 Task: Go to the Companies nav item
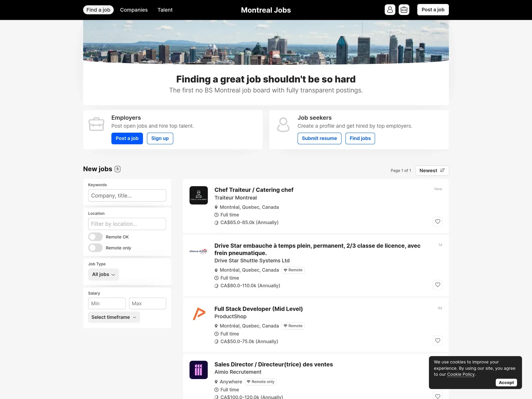[x=134, y=10]
